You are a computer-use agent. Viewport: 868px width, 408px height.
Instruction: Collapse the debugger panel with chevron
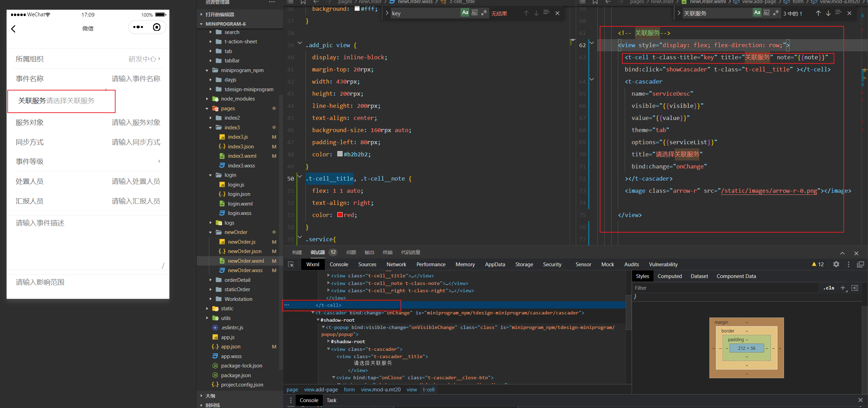842,253
